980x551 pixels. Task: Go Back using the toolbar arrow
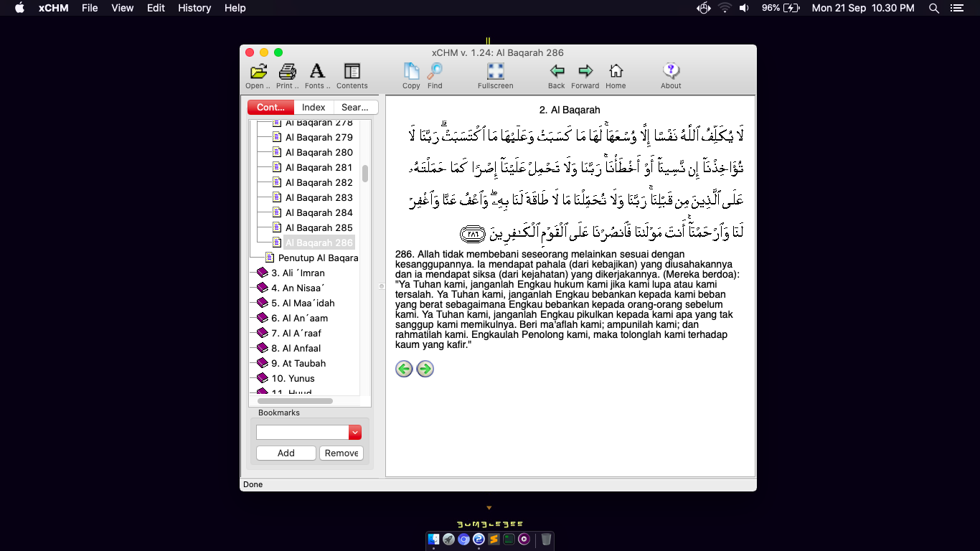[x=557, y=71]
